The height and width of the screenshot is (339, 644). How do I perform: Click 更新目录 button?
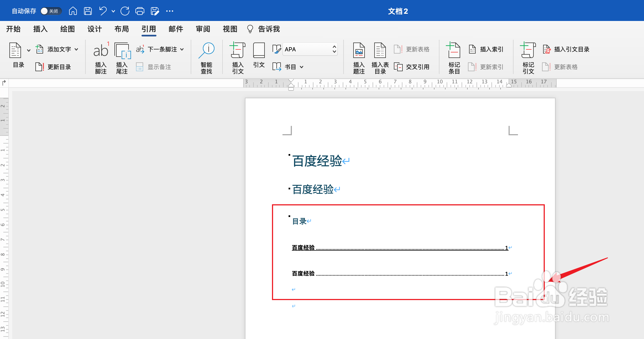click(53, 67)
